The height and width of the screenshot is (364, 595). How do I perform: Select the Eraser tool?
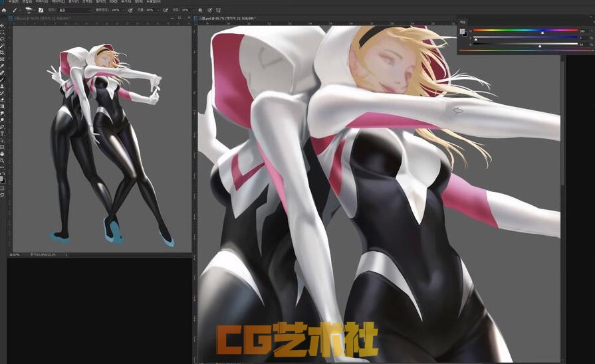coord(2,100)
